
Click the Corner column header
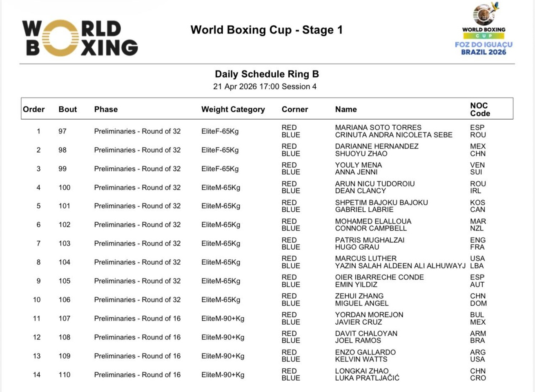(294, 109)
